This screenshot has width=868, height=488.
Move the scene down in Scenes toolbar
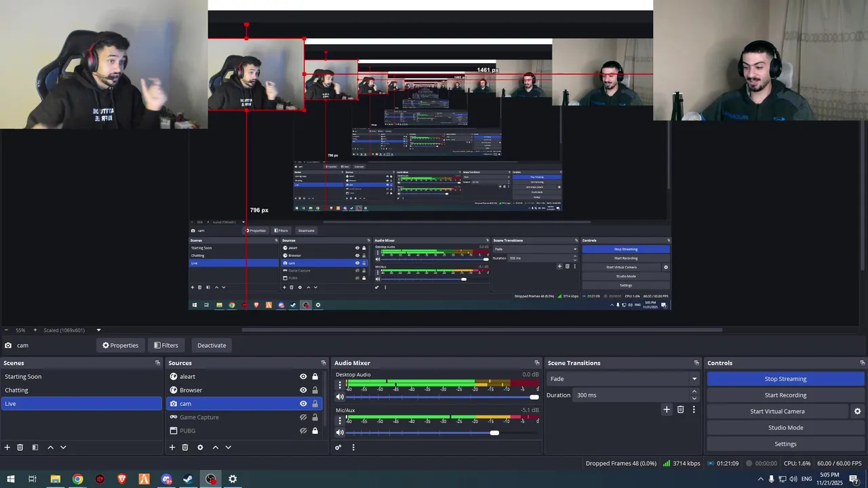[x=63, y=447]
